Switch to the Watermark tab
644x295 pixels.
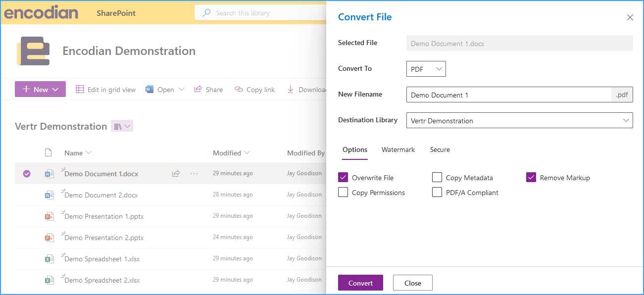(x=398, y=149)
